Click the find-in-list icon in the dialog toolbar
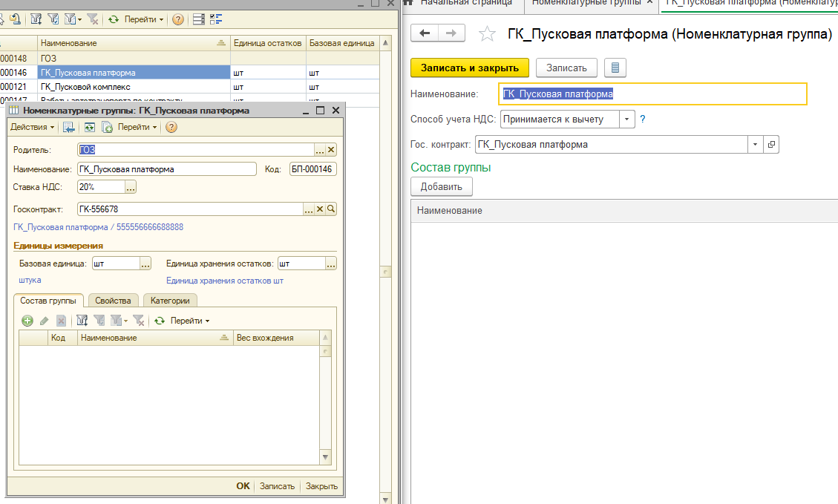The width and height of the screenshot is (838, 504). pyautogui.click(x=68, y=127)
